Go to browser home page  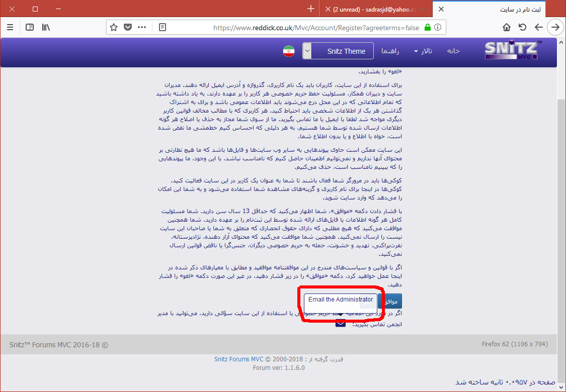tap(507, 27)
